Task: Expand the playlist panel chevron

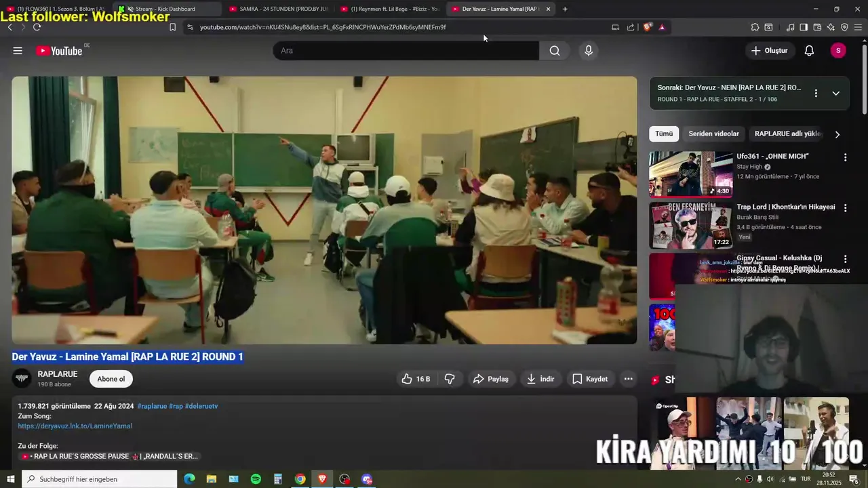Action: [835, 94]
